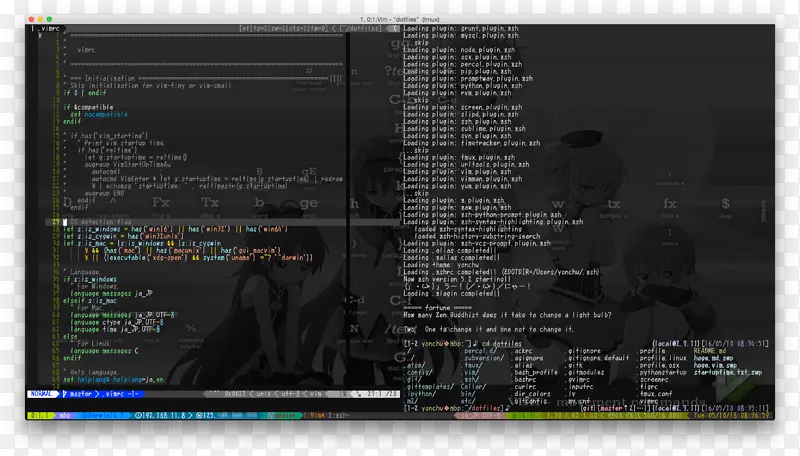Screen dimensions: 800x456
Task: Click the .gittemplates/ directory entry
Action: 430,387
